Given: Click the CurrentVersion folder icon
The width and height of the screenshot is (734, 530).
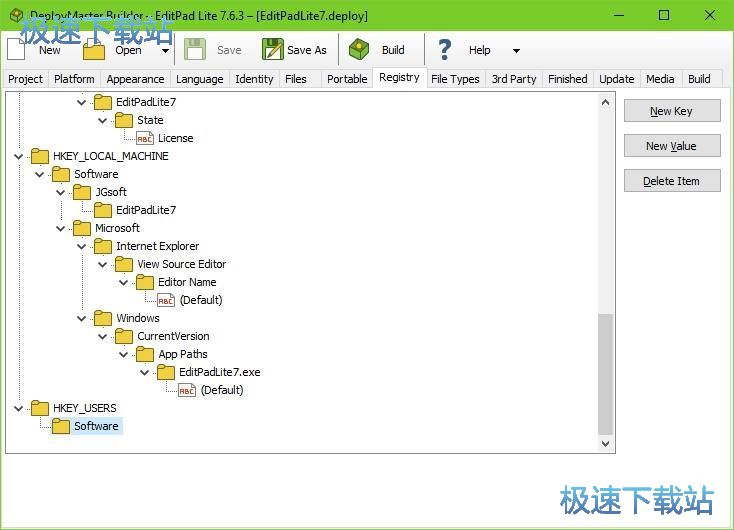Looking at the screenshot, I should point(124,336).
